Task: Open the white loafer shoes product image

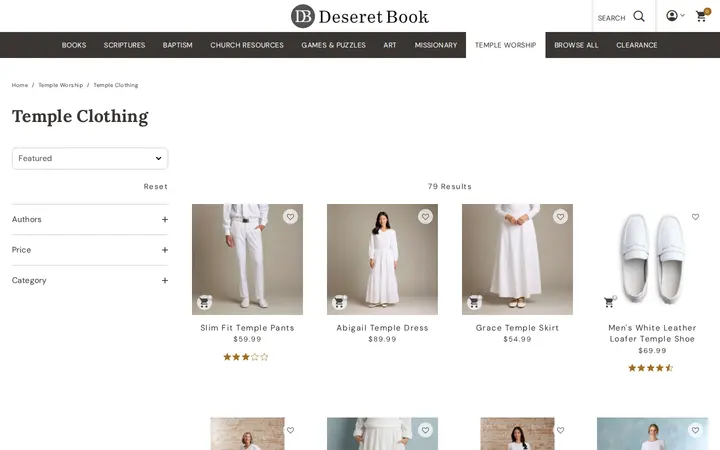Action: 652,259
